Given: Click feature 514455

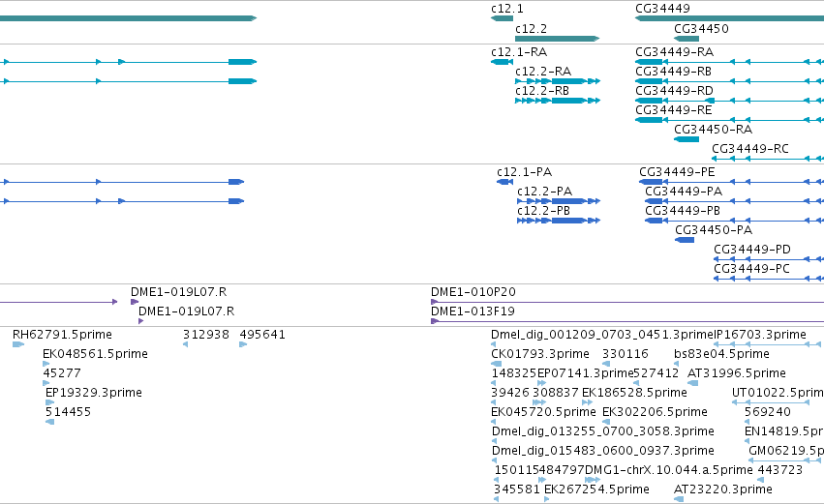Looking at the screenshot, I should pos(49,422).
